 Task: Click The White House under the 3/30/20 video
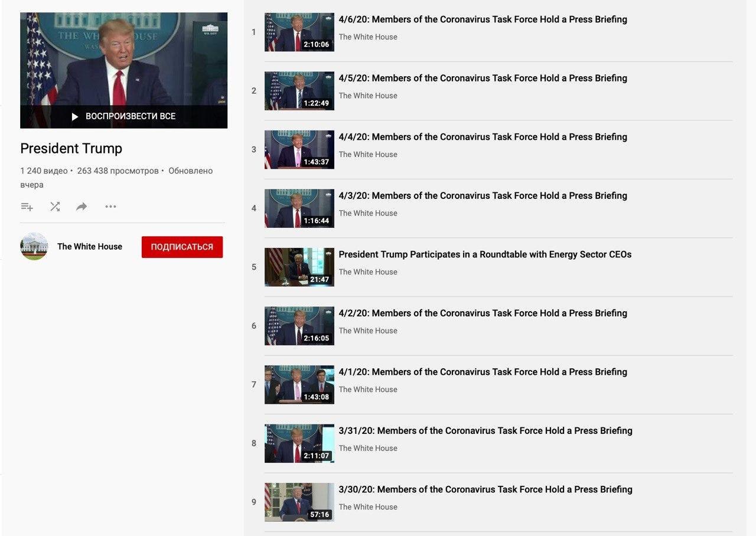pos(368,506)
